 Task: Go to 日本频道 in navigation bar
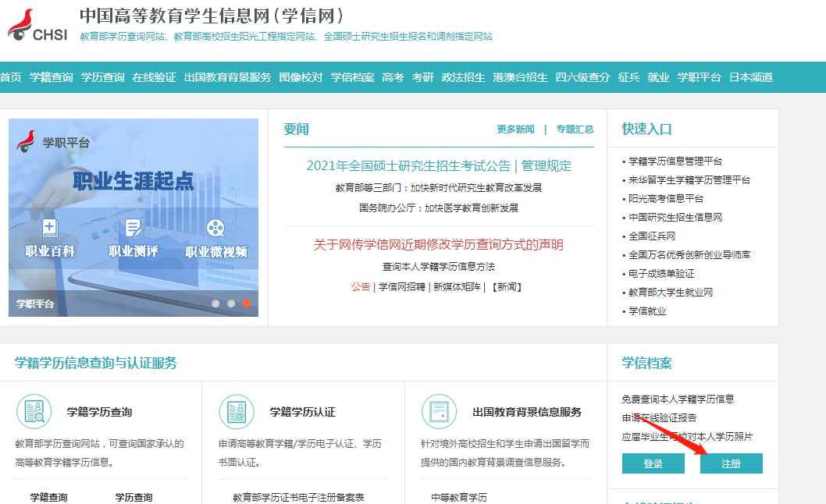coord(751,77)
